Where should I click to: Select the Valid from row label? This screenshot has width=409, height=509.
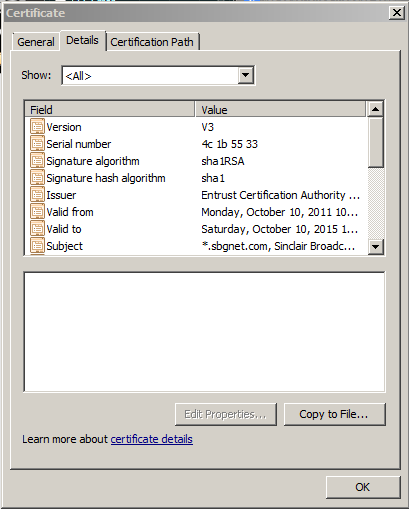(x=70, y=212)
